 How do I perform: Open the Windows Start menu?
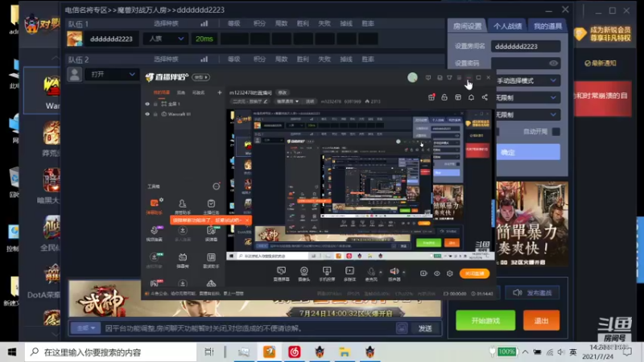point(12,352)
